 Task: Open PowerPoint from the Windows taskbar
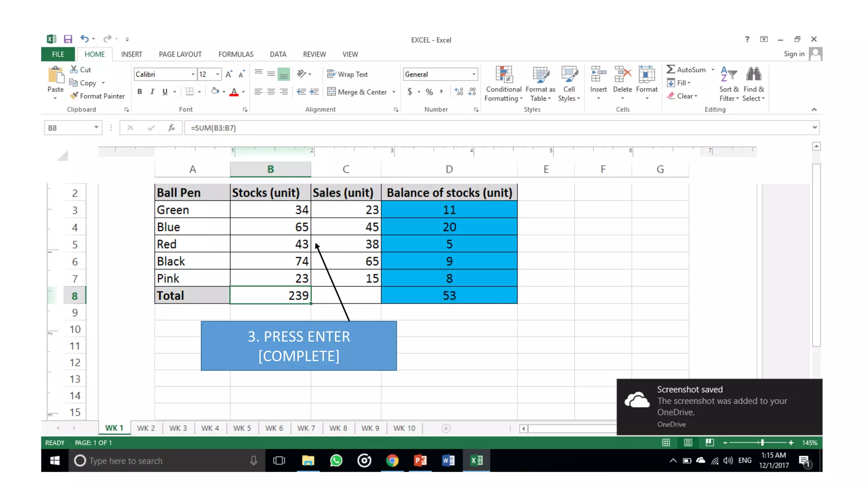click(x=420, y=460)
